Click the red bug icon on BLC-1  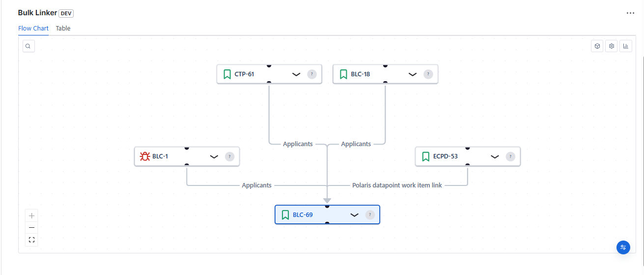[144, 156]
